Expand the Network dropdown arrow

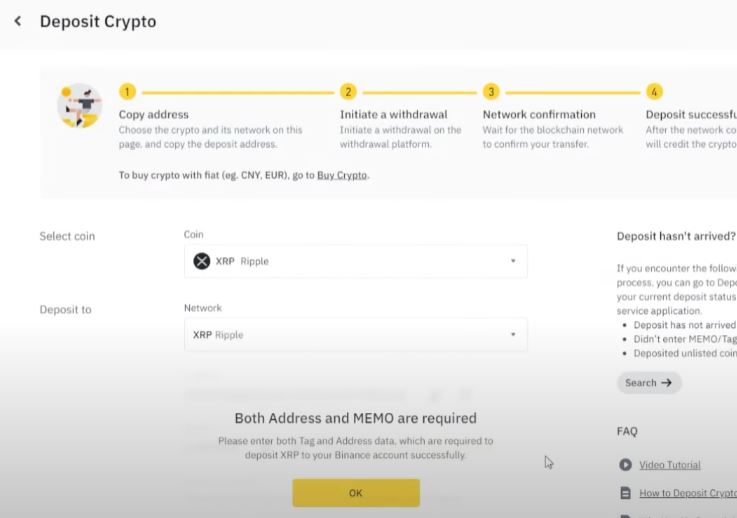pyautogui.click(x=513, y=335)
